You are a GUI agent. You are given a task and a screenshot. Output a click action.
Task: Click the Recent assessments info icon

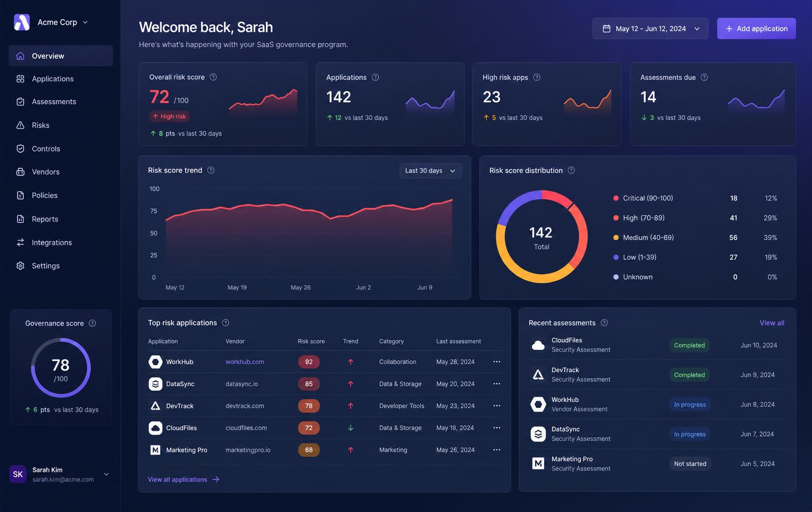[x=604, y=323]
